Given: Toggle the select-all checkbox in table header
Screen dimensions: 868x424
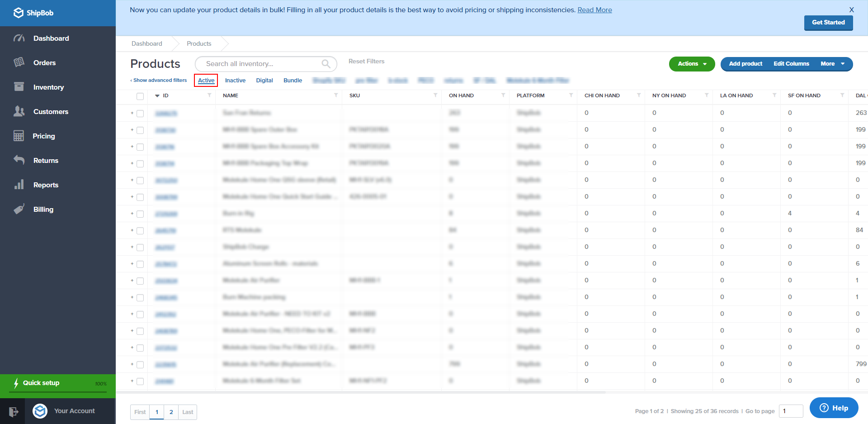Looking at the screenshot, I should click(x=140, y=96).
